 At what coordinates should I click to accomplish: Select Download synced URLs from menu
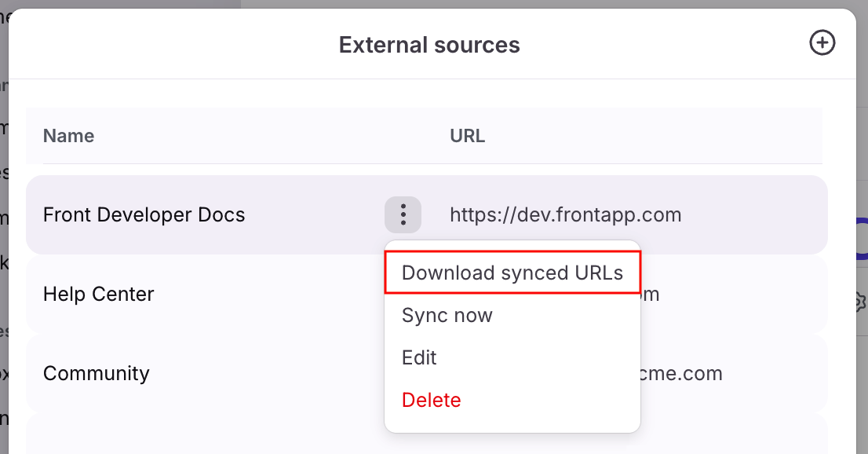tap(512, 273)
